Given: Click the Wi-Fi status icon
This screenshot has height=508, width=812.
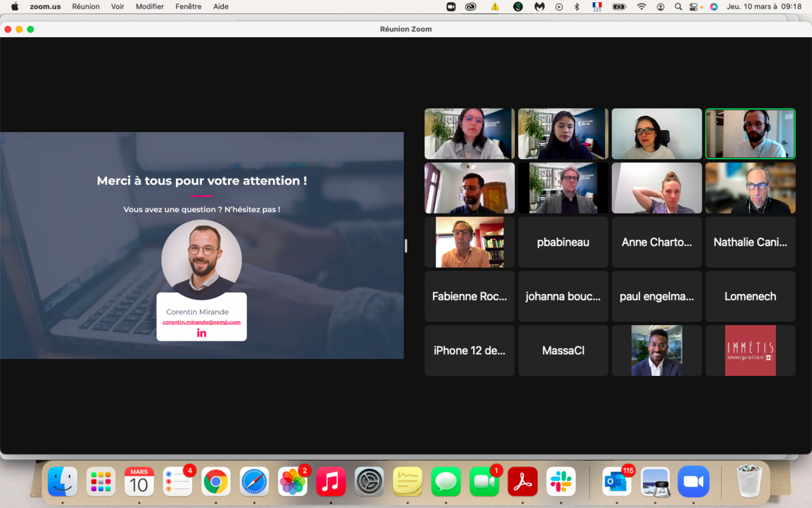Looking at the screenshot, I should (x=641, y=7).
